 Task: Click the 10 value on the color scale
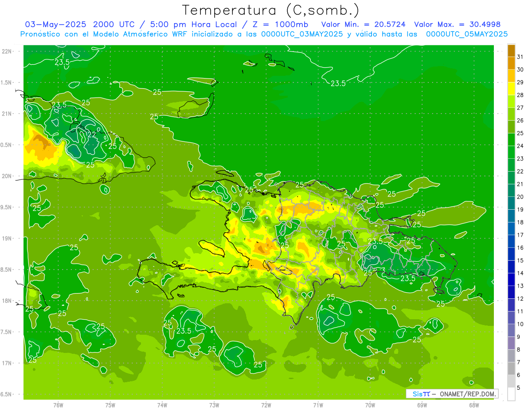(520, 324)
